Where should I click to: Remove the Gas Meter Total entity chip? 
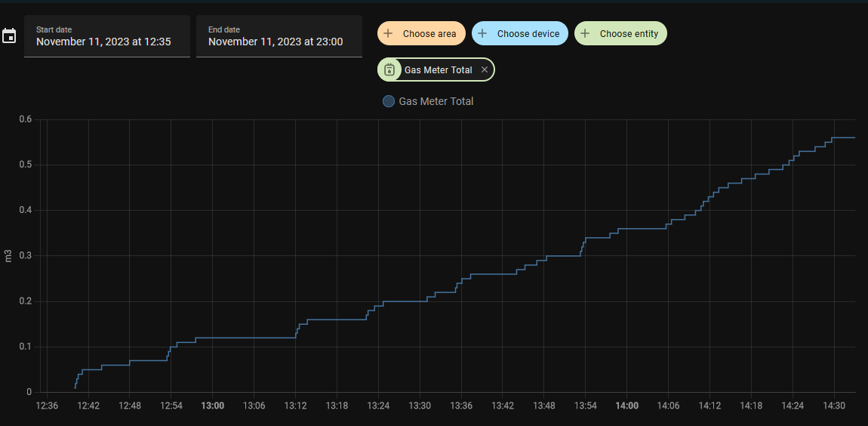pyautogui.click(x=485, y=70)
